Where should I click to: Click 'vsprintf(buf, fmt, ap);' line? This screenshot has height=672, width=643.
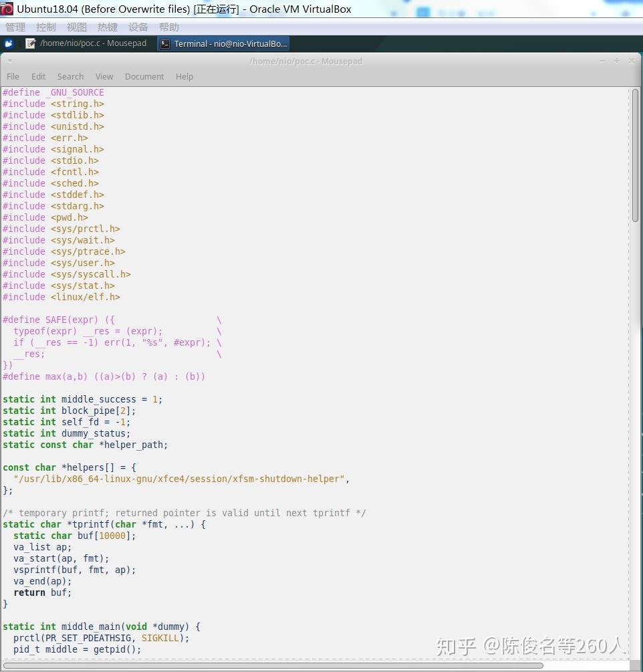75,570
